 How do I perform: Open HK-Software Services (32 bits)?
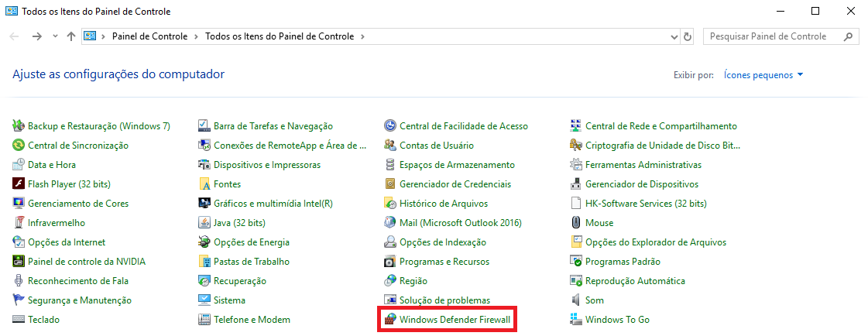pos(646,204)
